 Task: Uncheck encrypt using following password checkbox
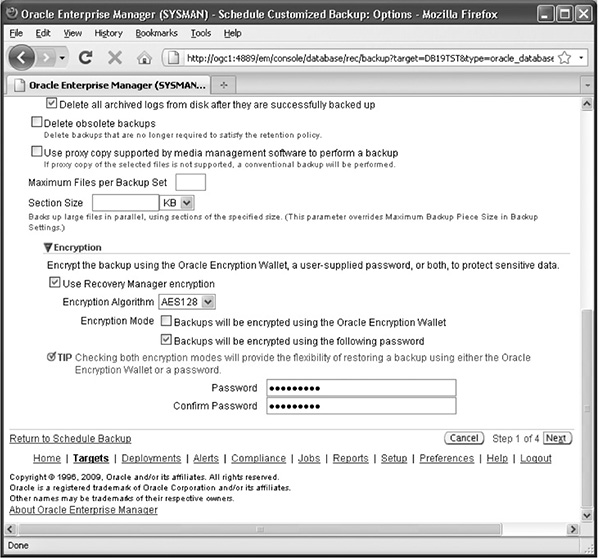point(166,339)
